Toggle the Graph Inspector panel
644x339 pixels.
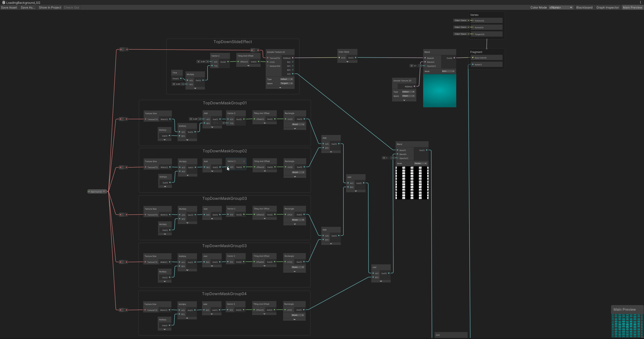click(x=608, y=8)
